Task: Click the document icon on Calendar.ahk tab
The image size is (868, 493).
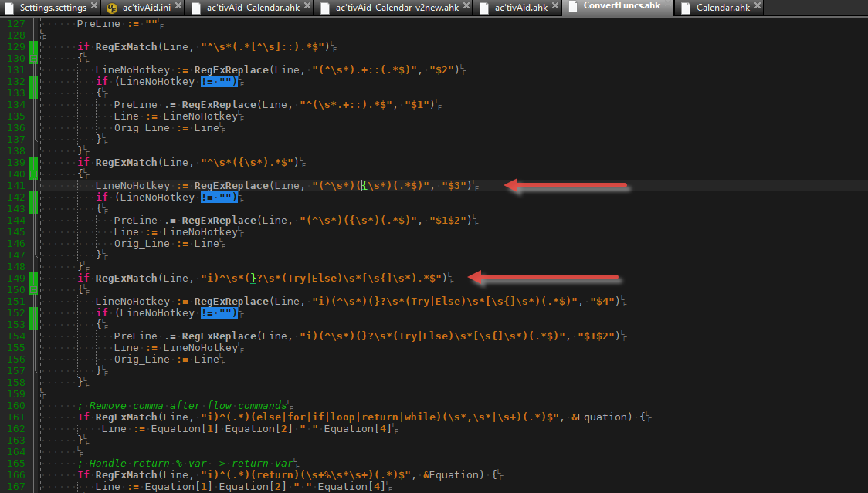Action: [684, 8]
